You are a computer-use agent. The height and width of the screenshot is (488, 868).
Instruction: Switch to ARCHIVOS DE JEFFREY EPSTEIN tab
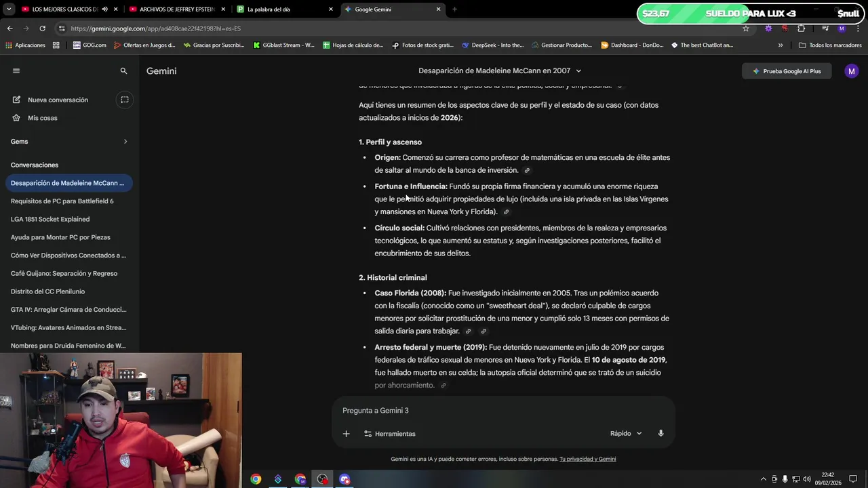tap(177, 9)
